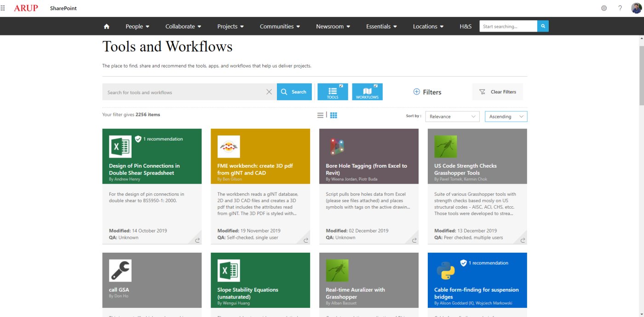The image size is (644, 317).
Task: Click Grasshopper icon on US Code Strength card
Action: [x=446, y=147]
